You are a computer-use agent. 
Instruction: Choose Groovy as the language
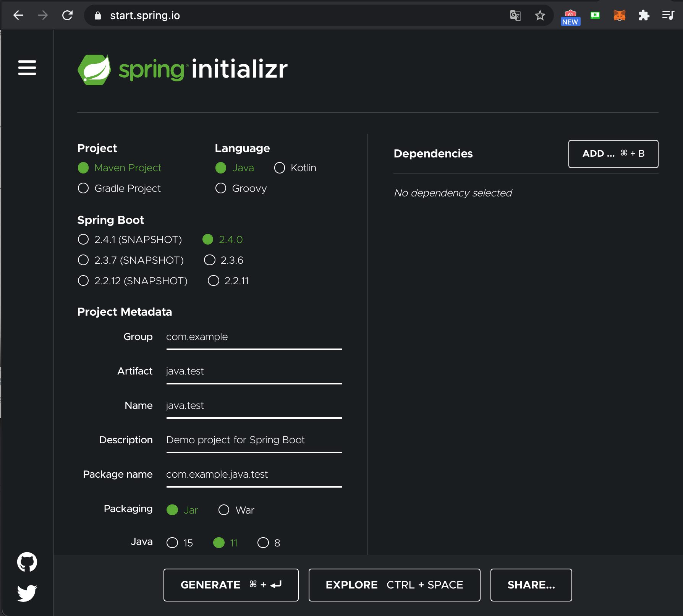[x=241, y=188]
